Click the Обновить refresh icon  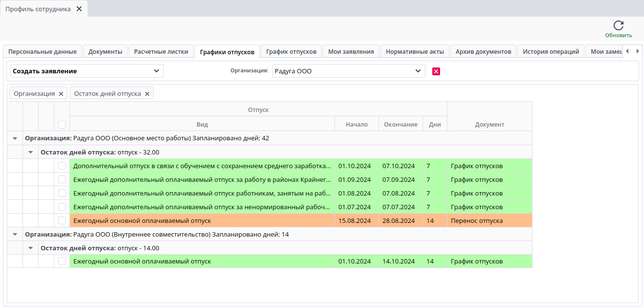[x=618, y=26]
